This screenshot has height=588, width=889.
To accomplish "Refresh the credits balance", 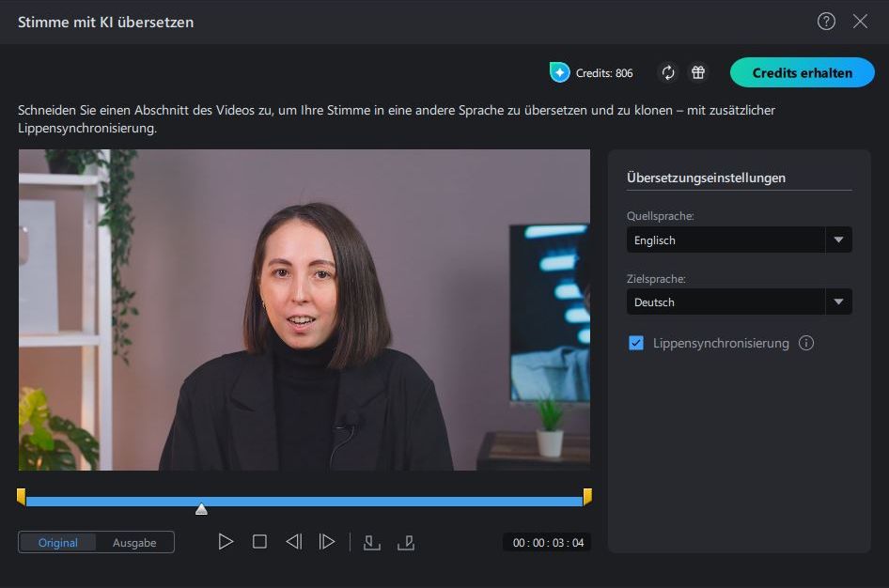I will click(x=668, y=72).
